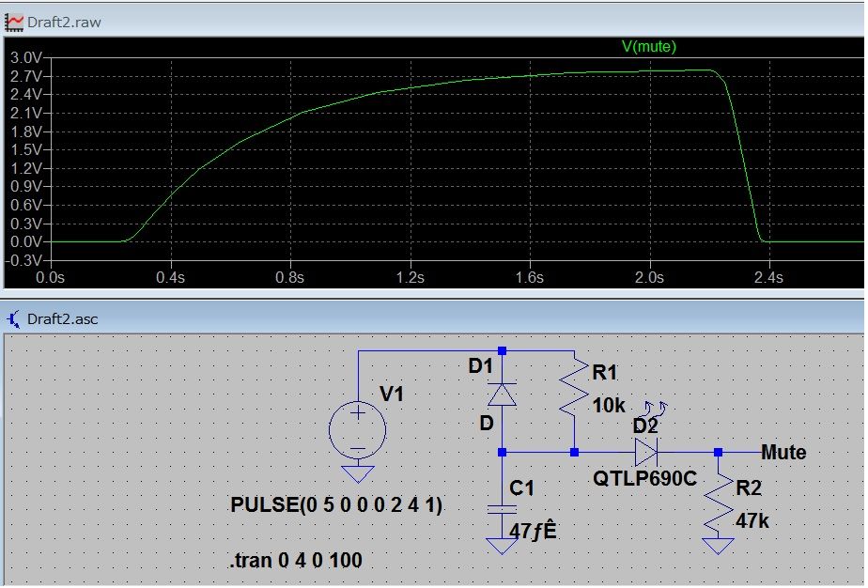Select the QTLP690C diode D2 symbol
Image resolution: width=868 pixels, height=588 pixels.
646,453
